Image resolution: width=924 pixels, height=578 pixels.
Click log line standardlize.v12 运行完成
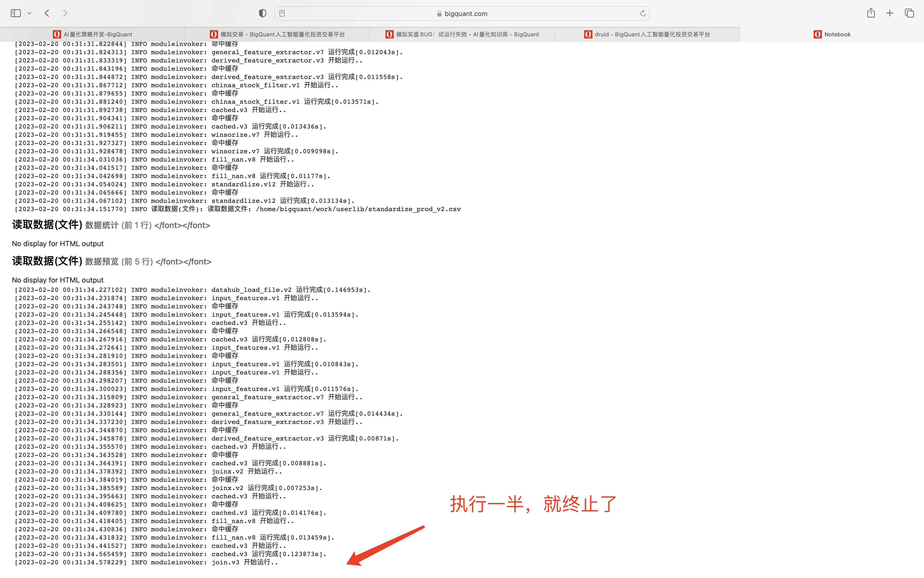[x=185, y=201]
